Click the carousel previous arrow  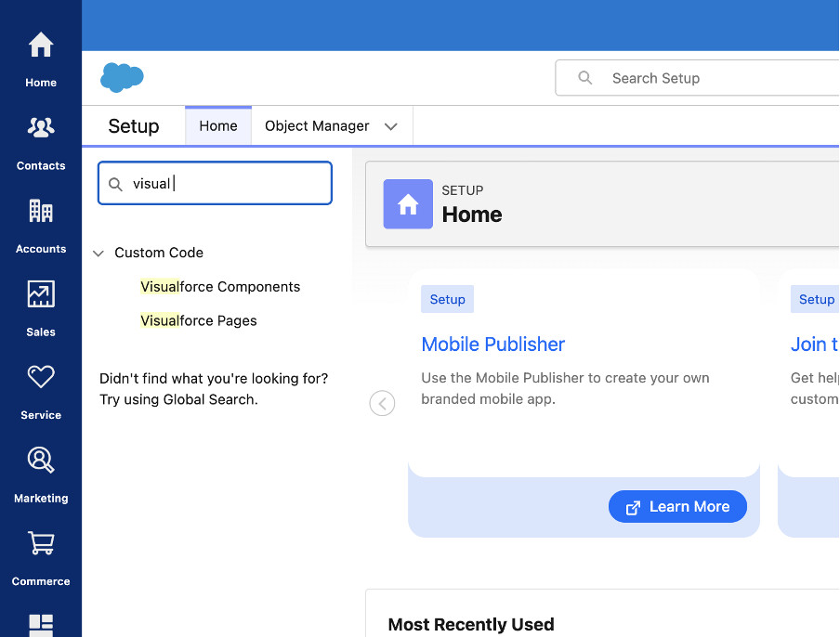click(x=382, y=403)
